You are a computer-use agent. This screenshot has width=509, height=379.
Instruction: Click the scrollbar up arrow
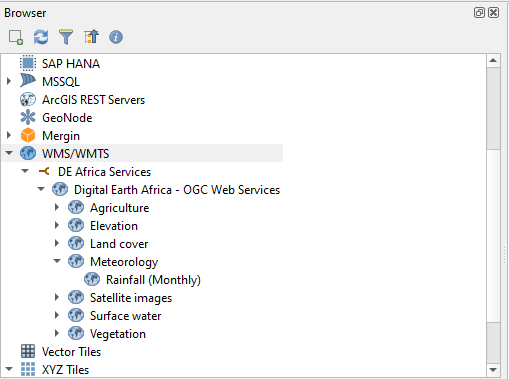493,61
